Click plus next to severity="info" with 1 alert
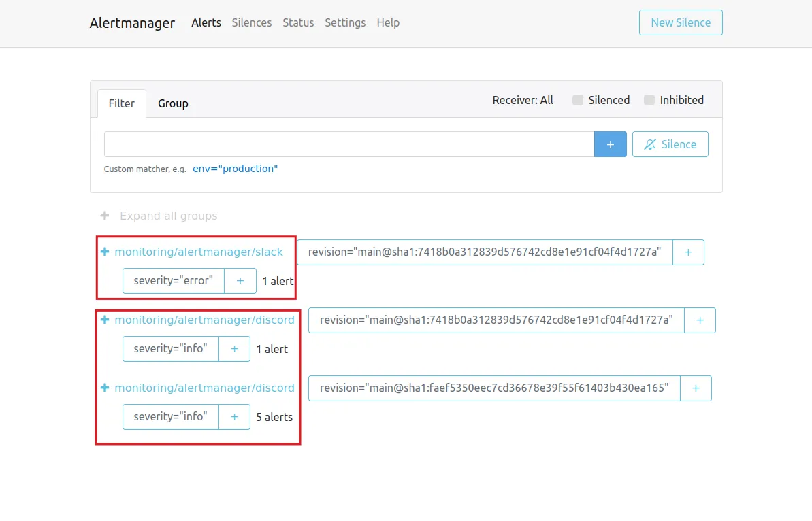Screen dimensions: 812x521 click(x=234, y=349)
